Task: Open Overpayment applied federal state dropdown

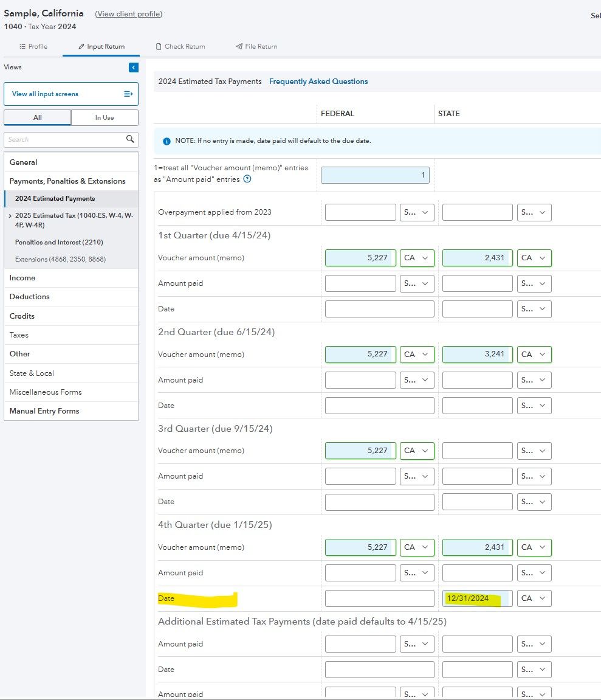Action: click(417, 212)
